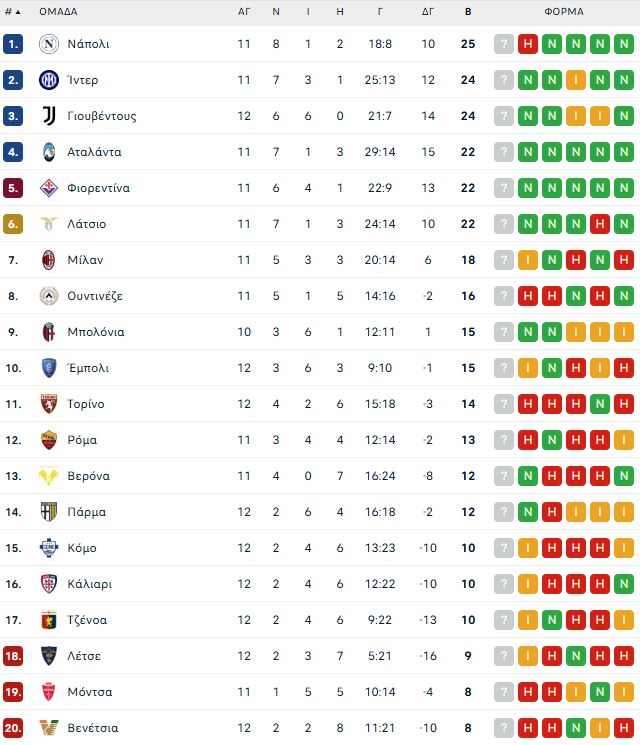640x745 pixels.
Task: Click Napoli's upcoming match question mark badge
Action: 503,44
